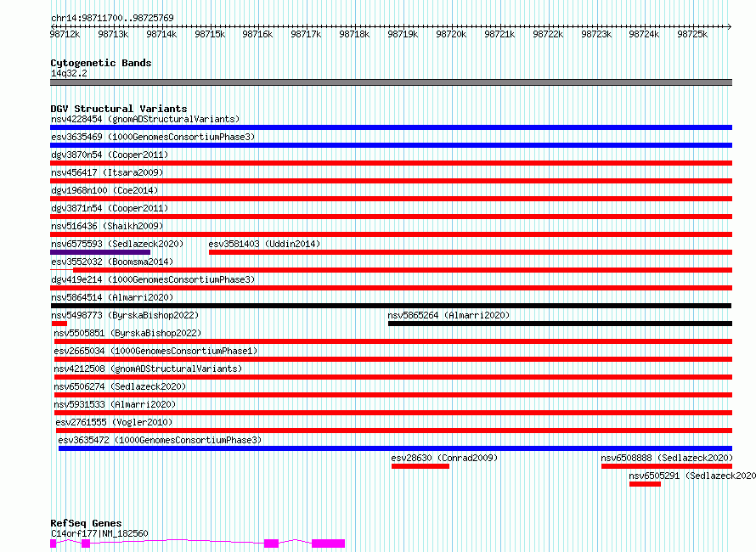Click nsv5931533 (Almarri2020) label
This screenshot has width=756, height=552.
[x=115, y=404]
